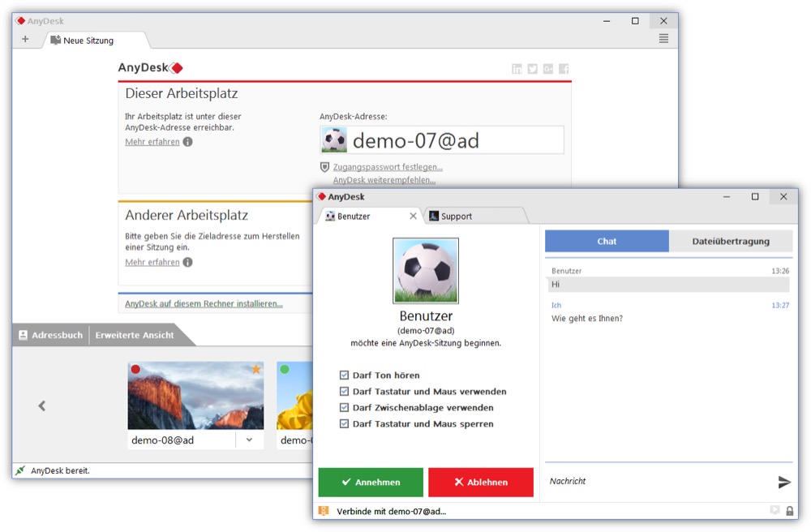
Task: Uncheck Darf Tastatur und Maus sperren
Action: coord(344,423)
